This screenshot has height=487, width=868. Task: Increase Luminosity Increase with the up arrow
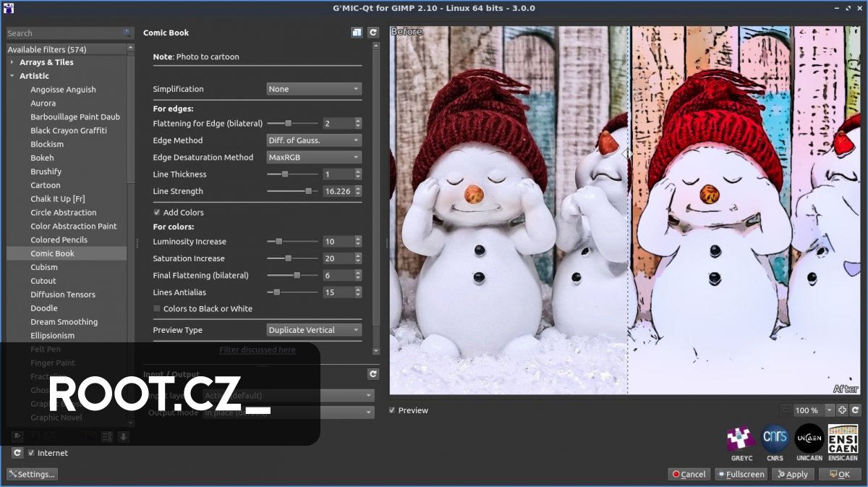(358, 239)
